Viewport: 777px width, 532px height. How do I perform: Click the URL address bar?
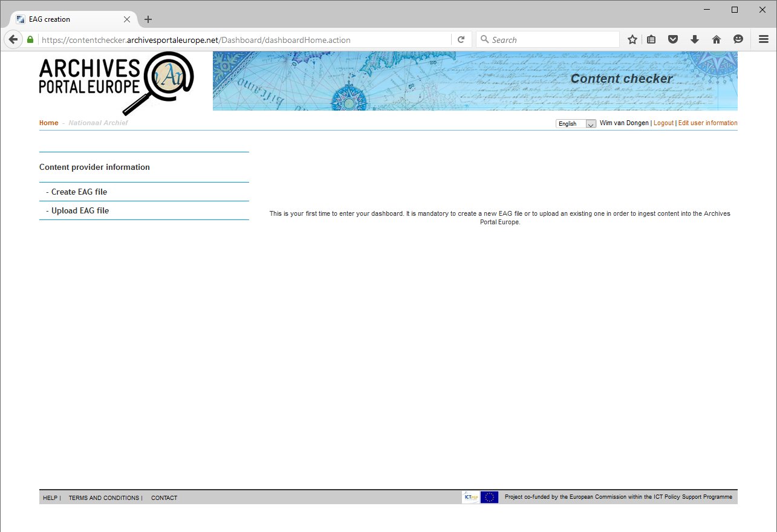[245, 40]
